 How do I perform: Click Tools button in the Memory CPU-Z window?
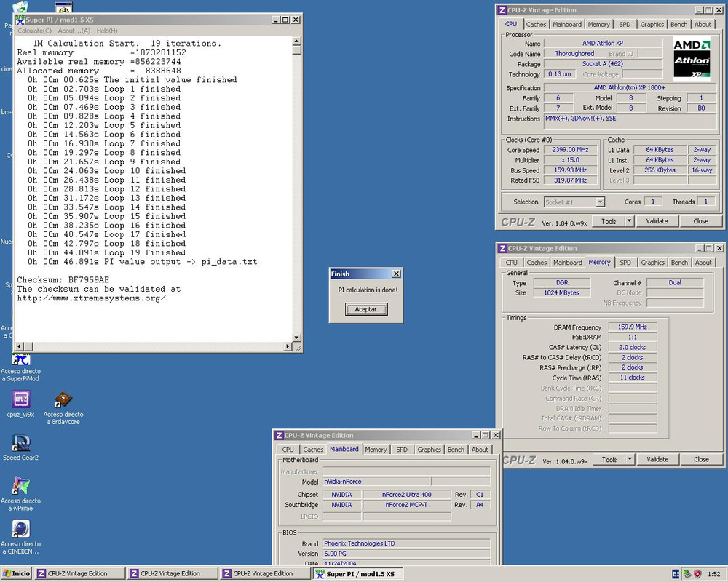click(x=609, y=460)
